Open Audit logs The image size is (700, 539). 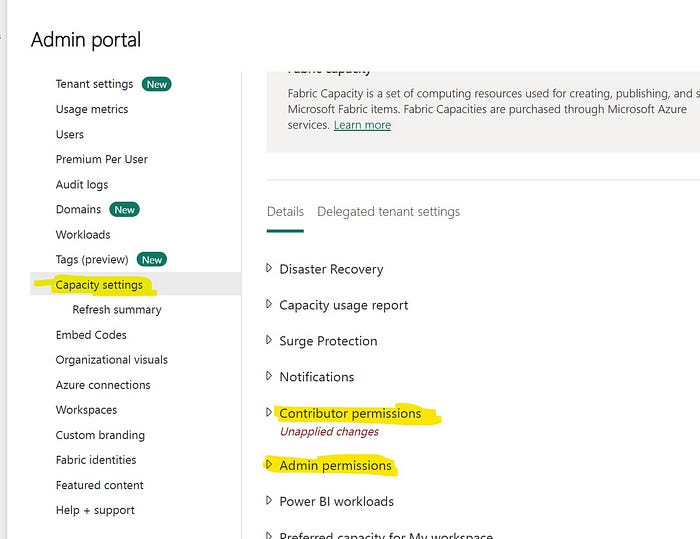point(82,184)
